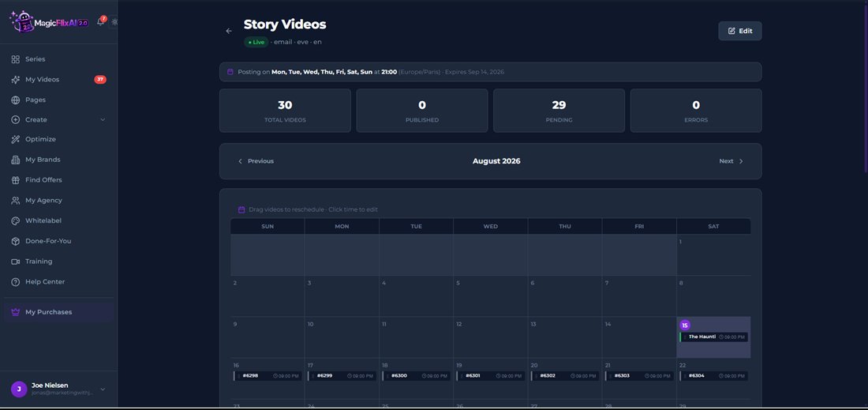
Task: Click the Live status badge
Action: 256,42
